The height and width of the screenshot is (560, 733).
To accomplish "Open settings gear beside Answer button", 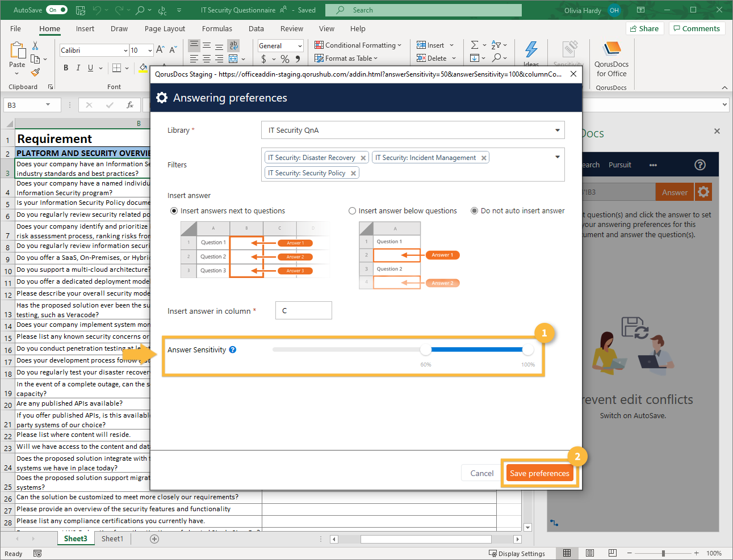I will coord(703,192).
